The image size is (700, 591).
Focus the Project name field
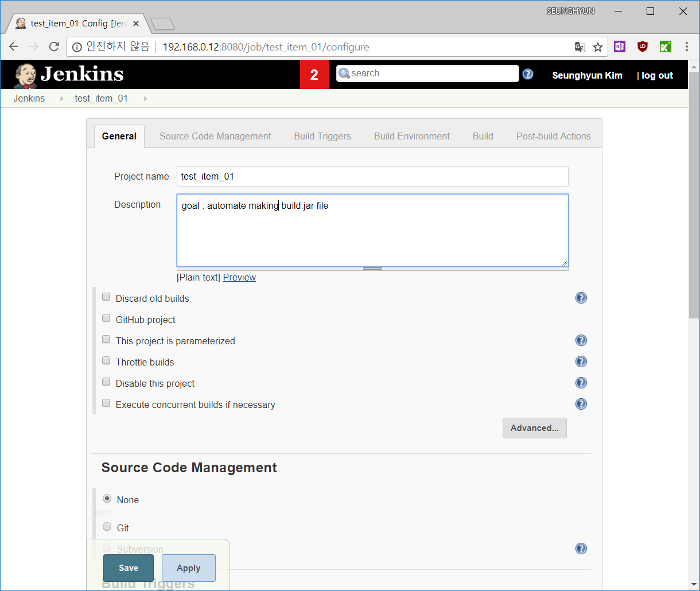[372, 176]
